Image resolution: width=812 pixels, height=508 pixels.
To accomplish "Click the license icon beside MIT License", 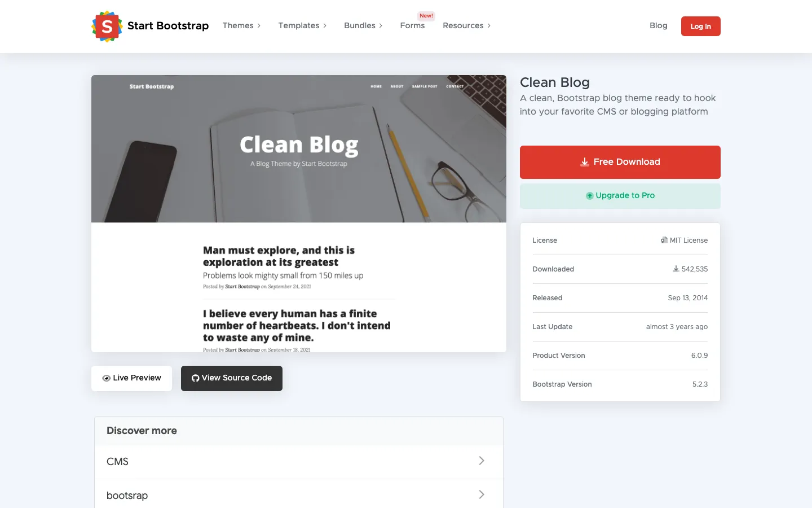I will pos(664,240).
